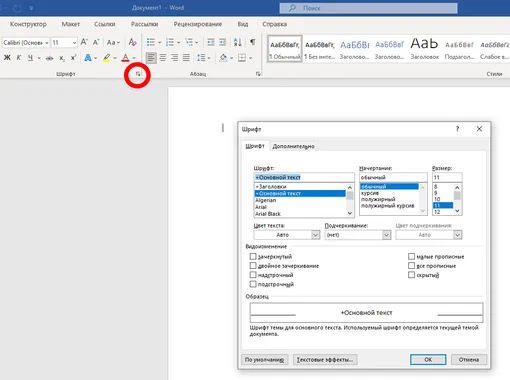Image resolution: width=510 pixels, height=380 pixels.
Task: Open underline style dropdown arrow
Action: pos(39,58)
